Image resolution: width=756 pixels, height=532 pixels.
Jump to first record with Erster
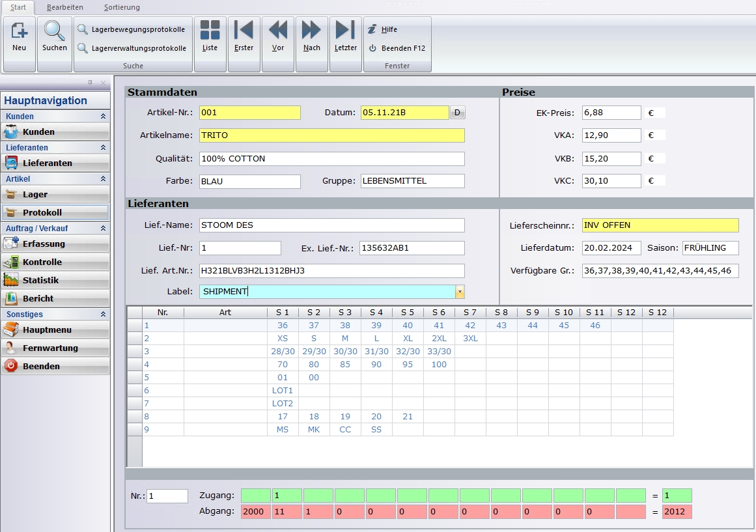[244, 36]
